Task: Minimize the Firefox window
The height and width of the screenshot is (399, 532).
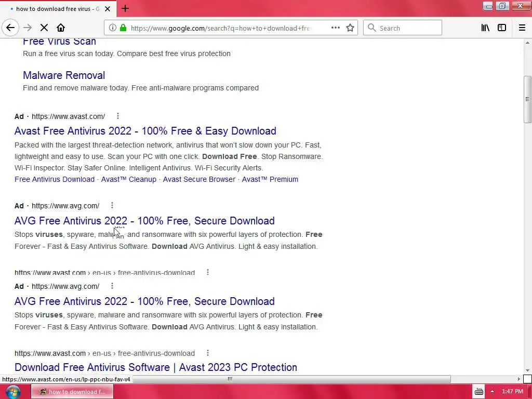Action: click(488, 6)
